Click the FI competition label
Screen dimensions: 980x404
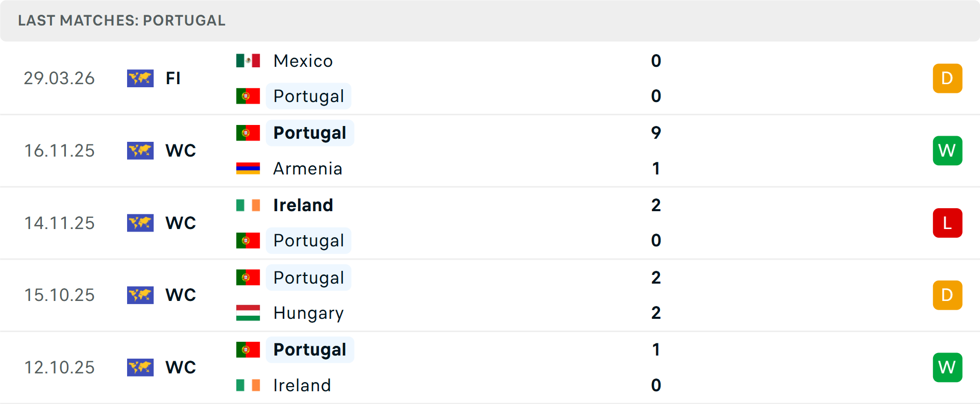(173, 78)
